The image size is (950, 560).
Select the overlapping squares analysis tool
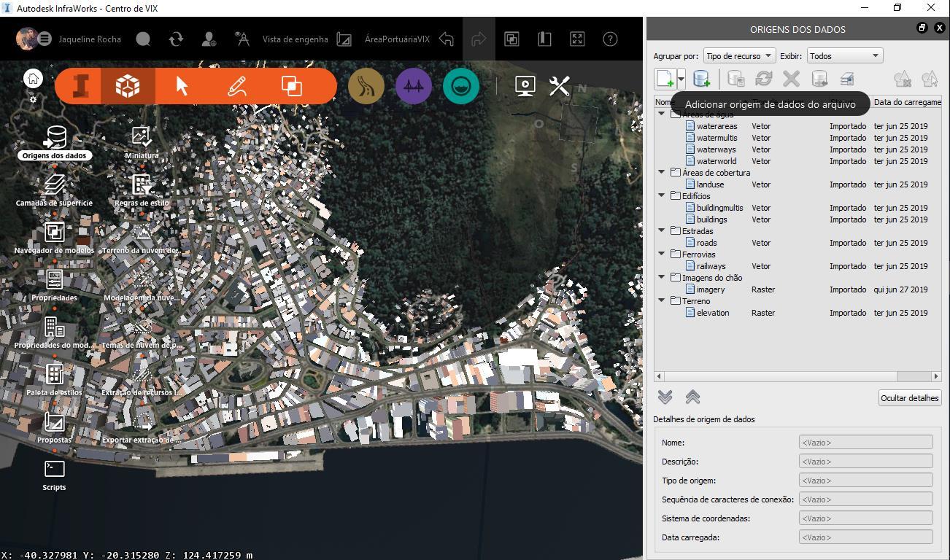coord(292,86)
